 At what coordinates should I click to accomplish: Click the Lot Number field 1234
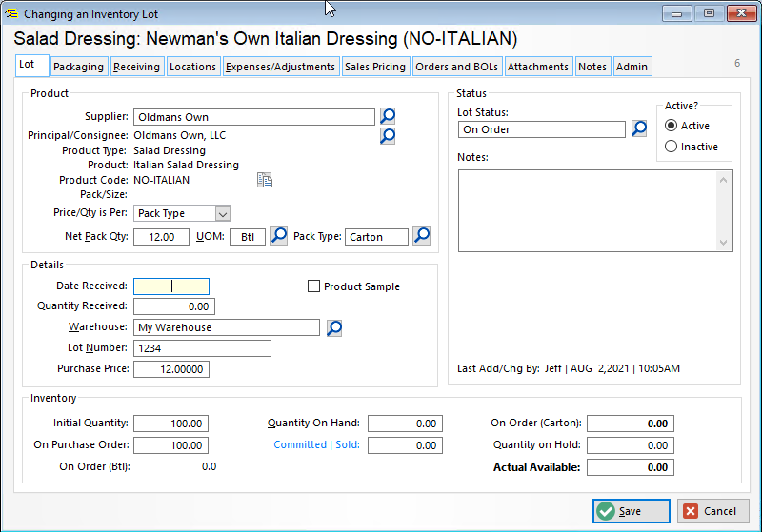(x=202, y=348)
